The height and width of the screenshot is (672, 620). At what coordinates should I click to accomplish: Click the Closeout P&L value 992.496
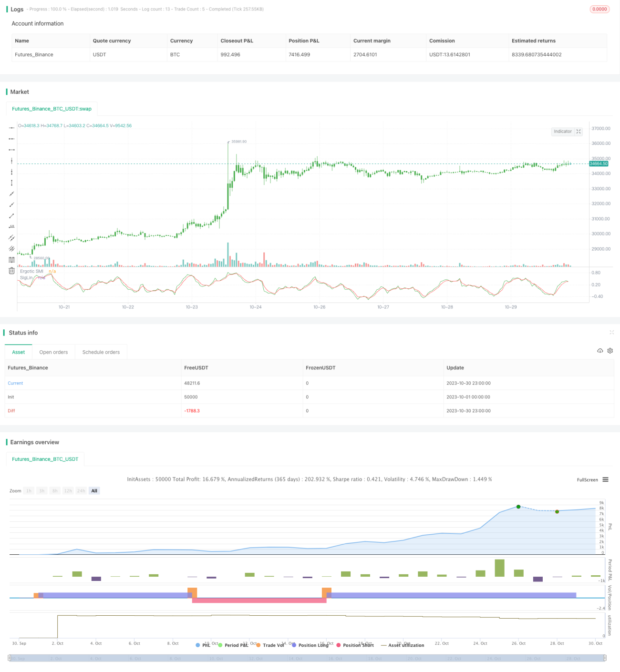click(230, 55)
